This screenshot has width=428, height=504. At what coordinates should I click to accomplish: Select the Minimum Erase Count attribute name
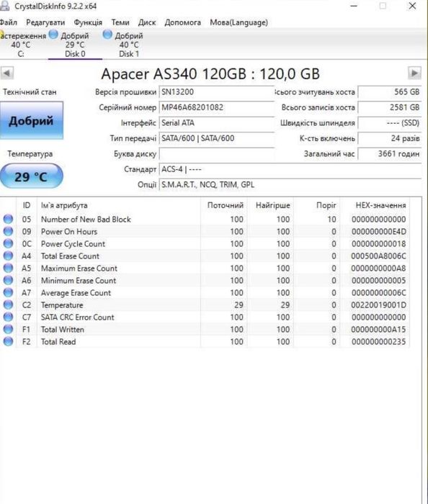point(79,280)
